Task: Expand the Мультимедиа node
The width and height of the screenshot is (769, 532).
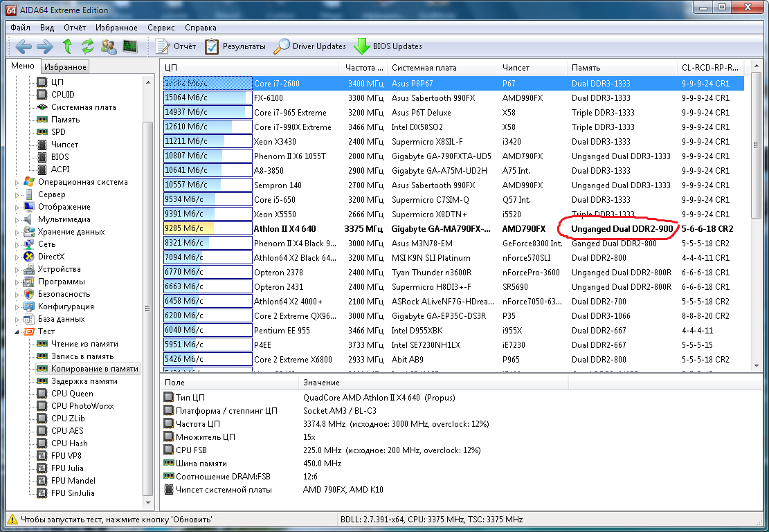Action: 17,220
